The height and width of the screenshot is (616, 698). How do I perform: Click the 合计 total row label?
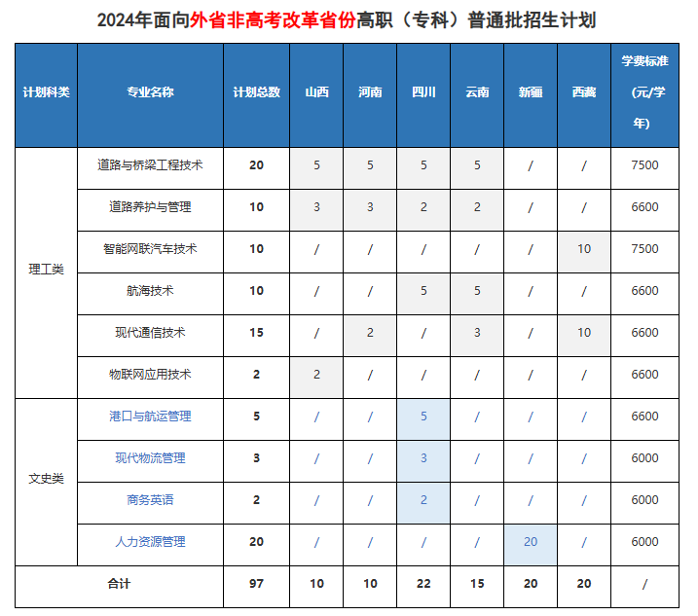119,584
